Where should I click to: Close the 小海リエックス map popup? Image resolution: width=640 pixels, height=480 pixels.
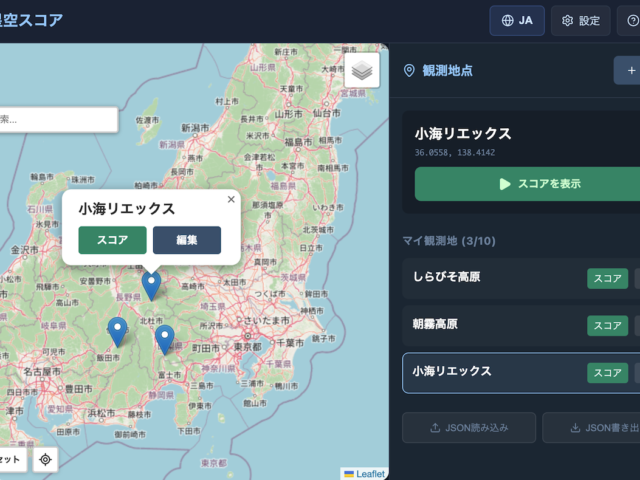click(x=231, y=199)
